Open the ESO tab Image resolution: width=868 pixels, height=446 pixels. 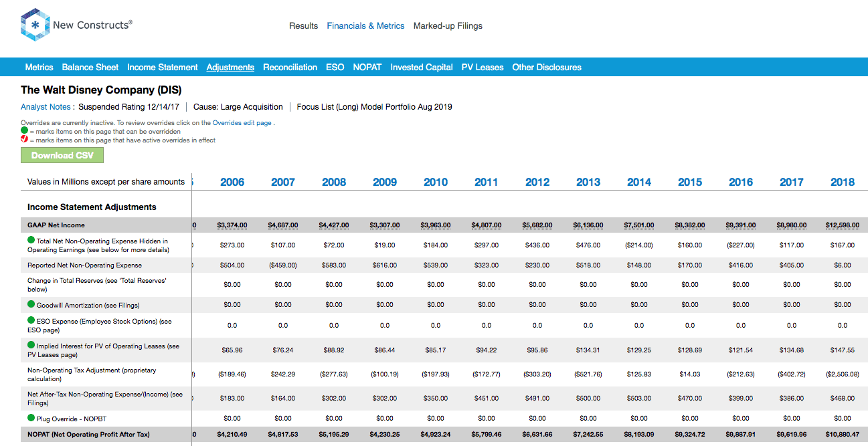(335, 67)
